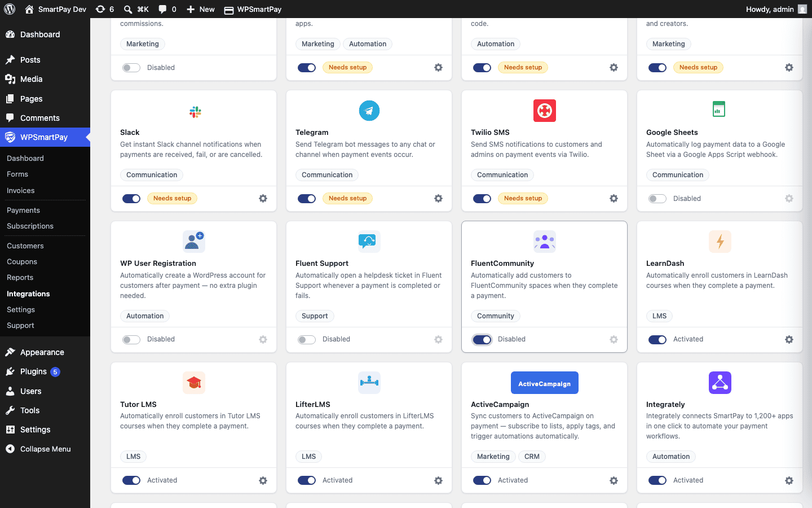Click Community tag on FluentCommunity card
Viewport: 812px width, 508px height.
click(496, 316)
